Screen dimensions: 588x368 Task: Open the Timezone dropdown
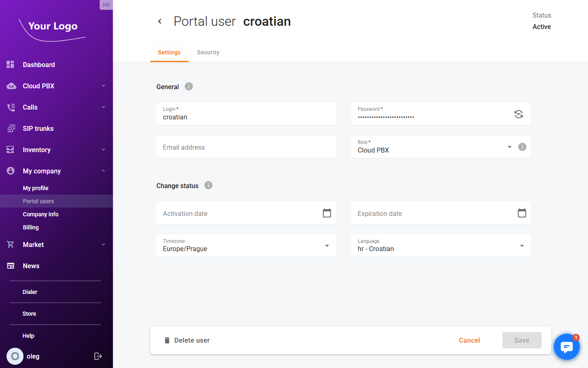pyautogui.click(x=327, y=245)
